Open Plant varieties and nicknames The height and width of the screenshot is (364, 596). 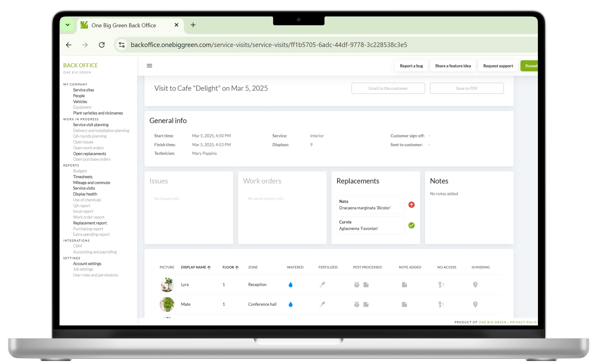(x=98, y=113)
